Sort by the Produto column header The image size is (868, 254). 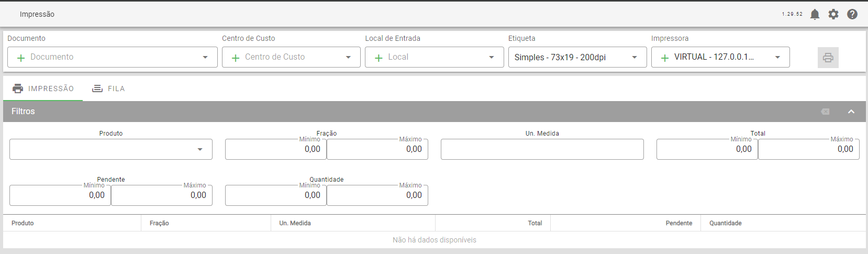coord(23,223)
